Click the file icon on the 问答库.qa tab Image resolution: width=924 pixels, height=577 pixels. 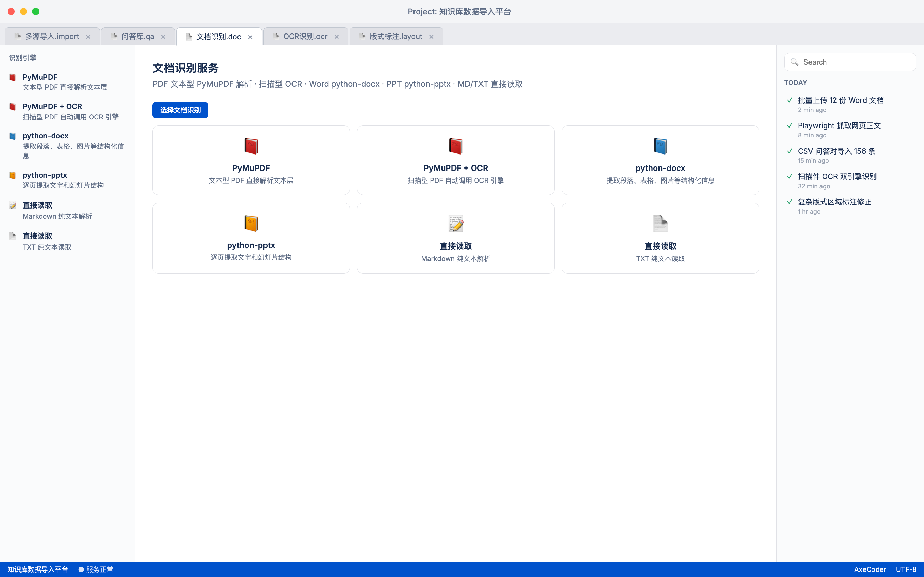(x=114, y=36)
